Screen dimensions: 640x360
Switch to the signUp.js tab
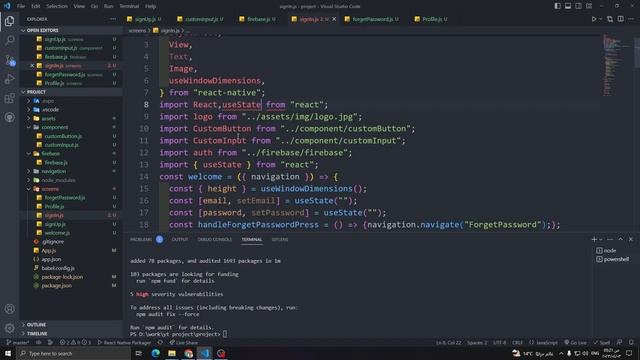click(144, 19)
